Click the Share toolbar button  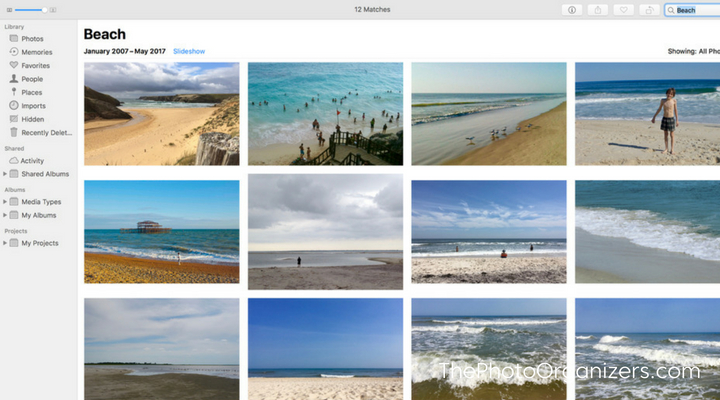pos(598,10)
